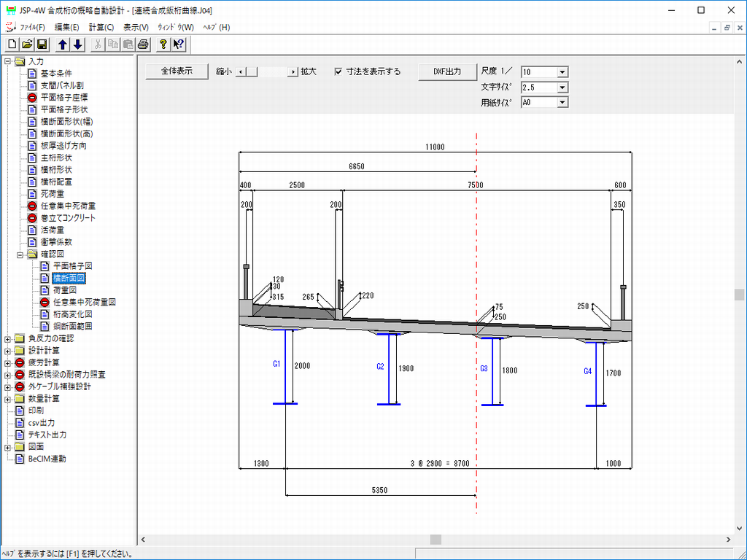Click the down arrow toolbar icon
Image resolution: width=747 pixels, height=560 pixels.
coord(77,44)
